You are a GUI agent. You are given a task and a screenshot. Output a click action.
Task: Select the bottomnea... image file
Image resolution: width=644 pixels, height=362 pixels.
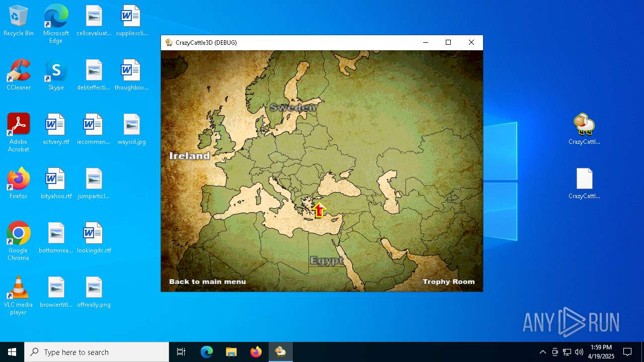tap(56, 238)
